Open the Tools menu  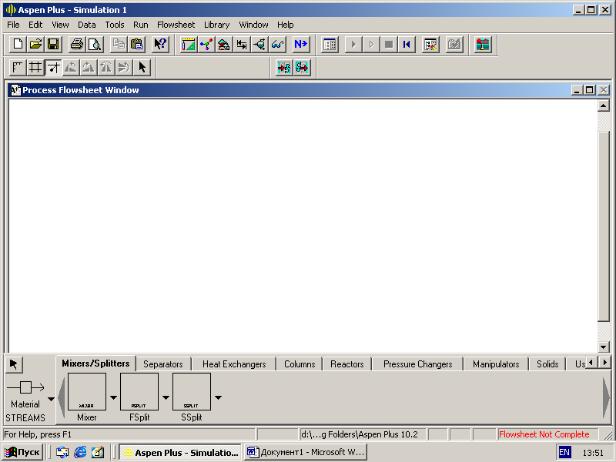[x=115, y=25]
